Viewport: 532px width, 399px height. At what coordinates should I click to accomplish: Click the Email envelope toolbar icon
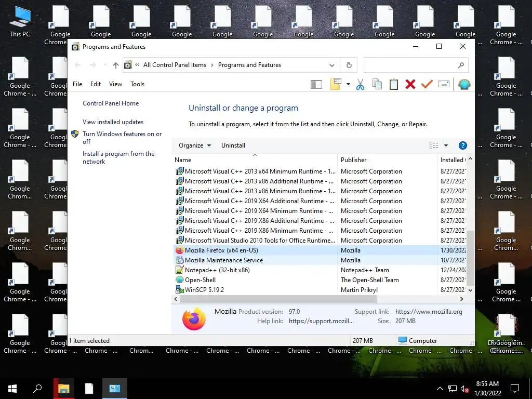(444, 84)
